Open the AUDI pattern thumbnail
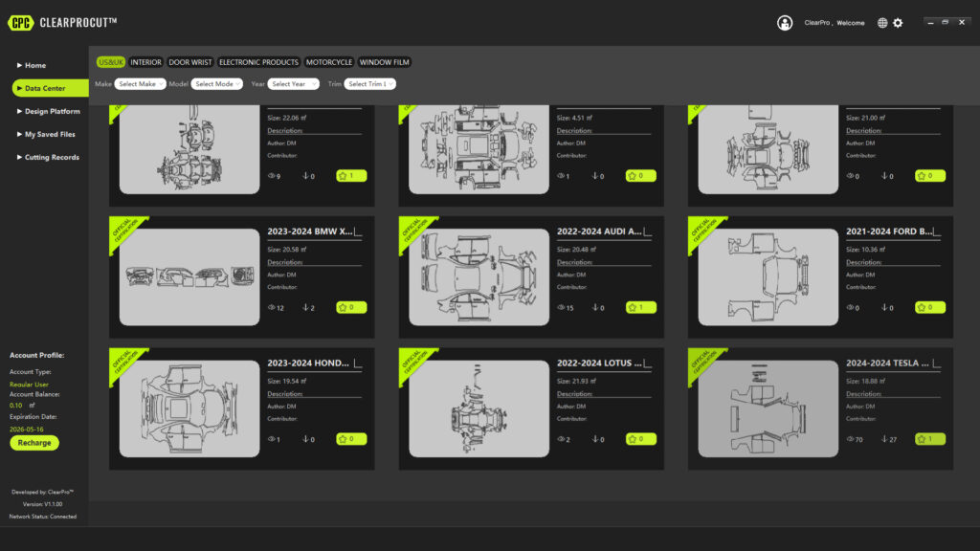The height and width of the screenshot is (551, 980). click(479, 276)
